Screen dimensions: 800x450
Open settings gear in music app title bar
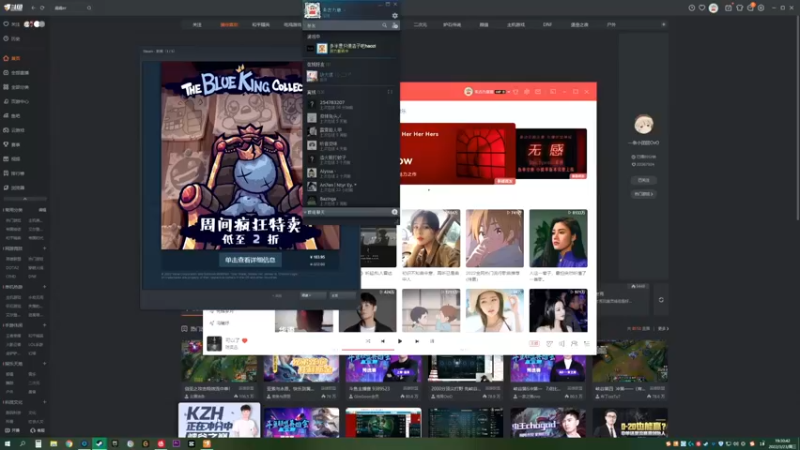[x=527, y=92]
